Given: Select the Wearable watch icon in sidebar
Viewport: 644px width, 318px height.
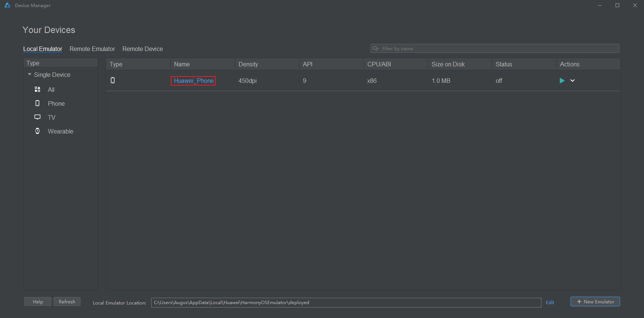Looking at the screenshot, I should pos(37,131).
